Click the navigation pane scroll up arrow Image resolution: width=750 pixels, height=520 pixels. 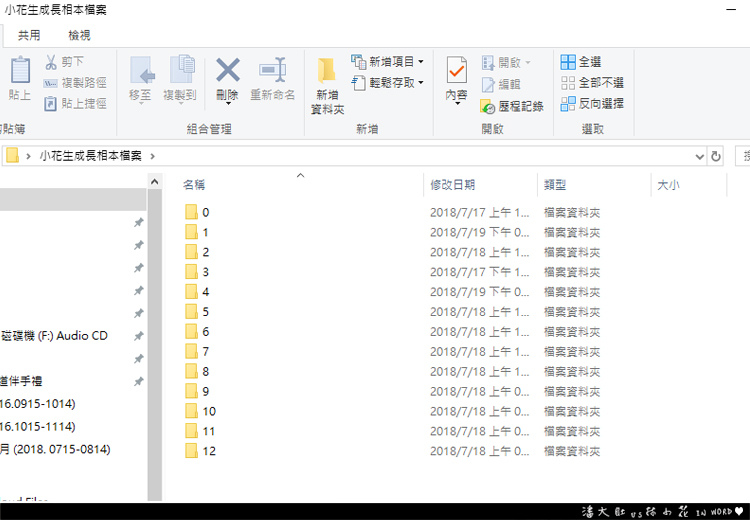click(154, 182)
